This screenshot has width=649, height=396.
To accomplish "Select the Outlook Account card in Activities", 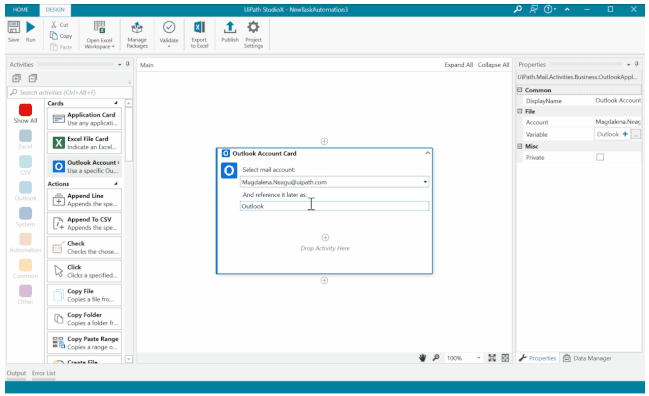I will 84,166.
